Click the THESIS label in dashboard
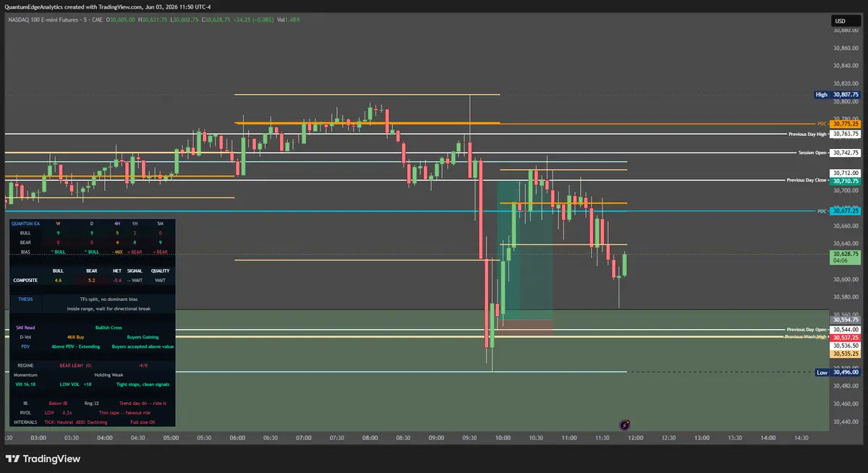 click(25, 299)
